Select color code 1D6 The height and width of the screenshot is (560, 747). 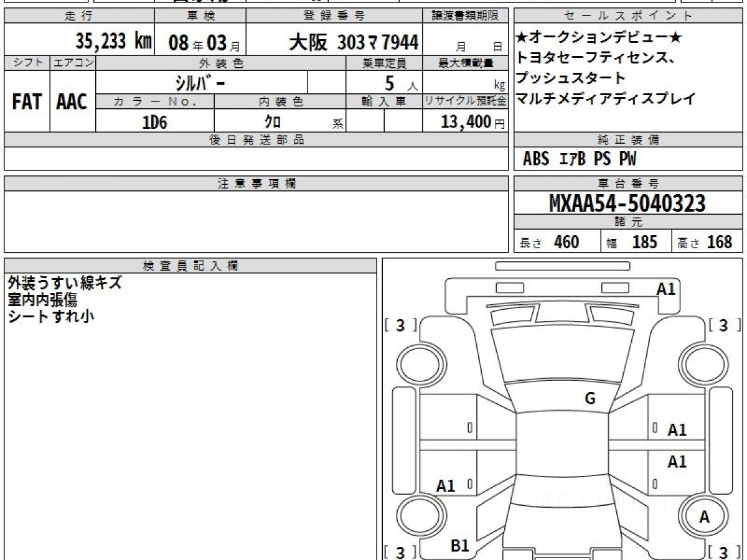pyautogui.click(x=155, y=122)
